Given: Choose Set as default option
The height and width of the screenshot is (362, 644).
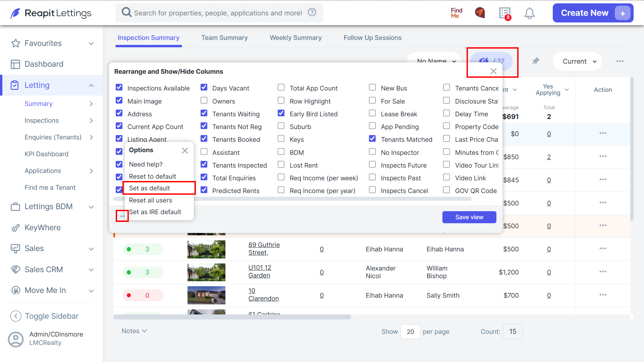Looking at the screenshot, I should click(149, 188).
